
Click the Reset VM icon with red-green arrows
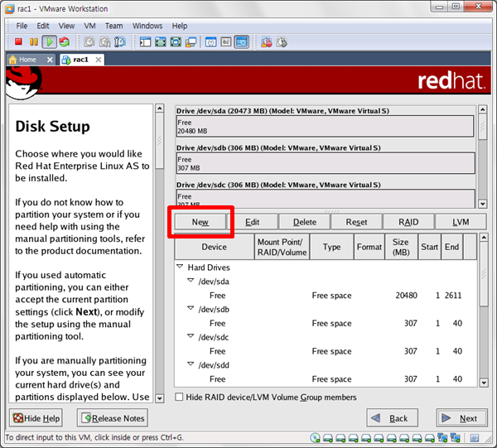coord(65,42)
